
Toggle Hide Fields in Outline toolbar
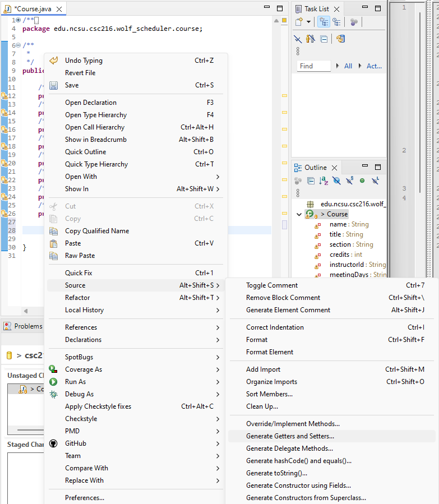tap(336, 181)
